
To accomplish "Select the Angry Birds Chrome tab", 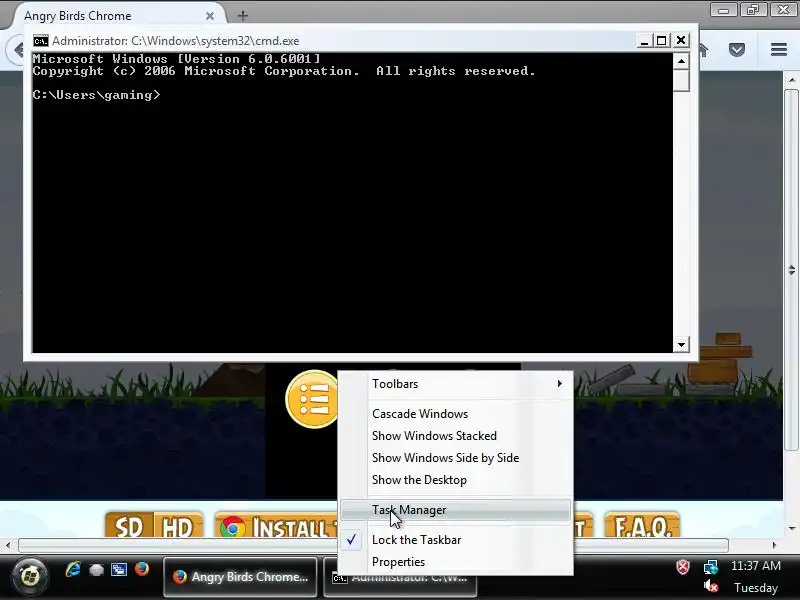I will (x=117, y=16).
